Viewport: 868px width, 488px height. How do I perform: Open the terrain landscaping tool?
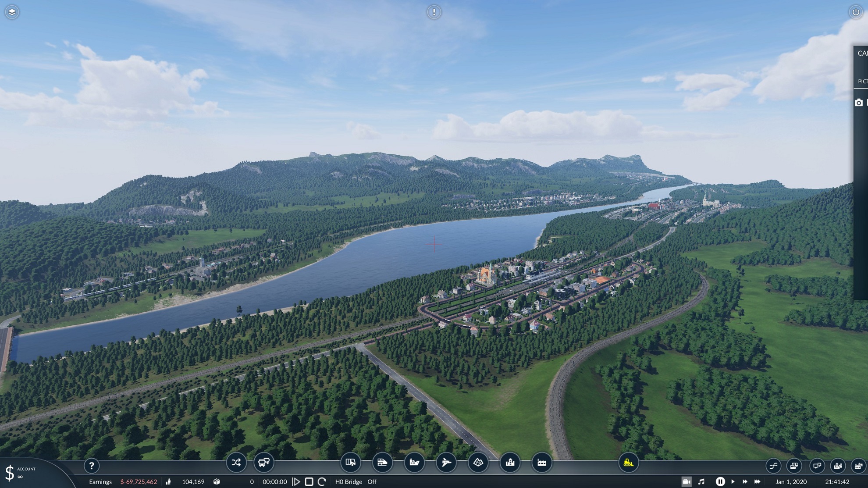(x=478, y=463)
